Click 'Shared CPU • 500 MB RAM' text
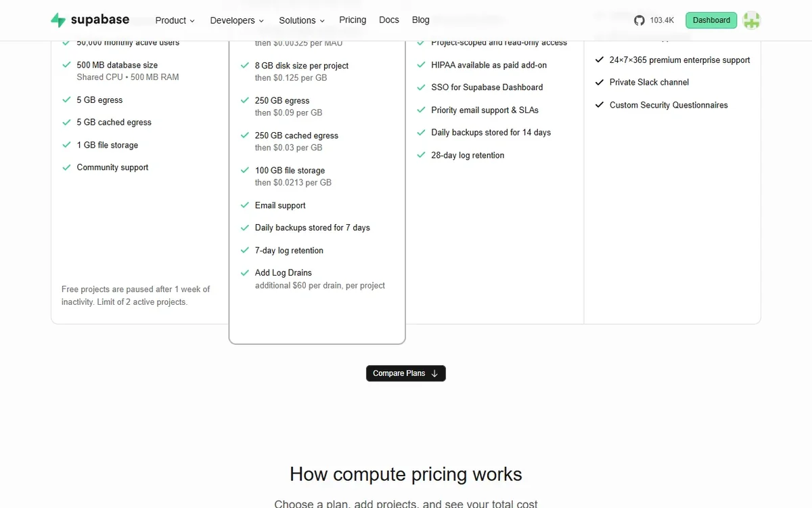The height and width of the screenshot is (508, 812). pyautogui.click(x=128, y=77)
